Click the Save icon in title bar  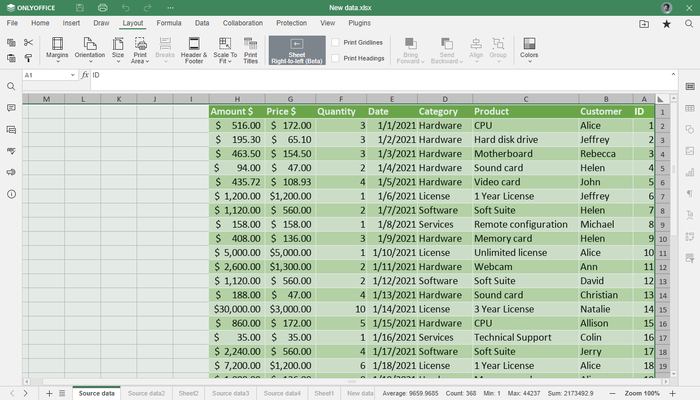click(78, 8)
